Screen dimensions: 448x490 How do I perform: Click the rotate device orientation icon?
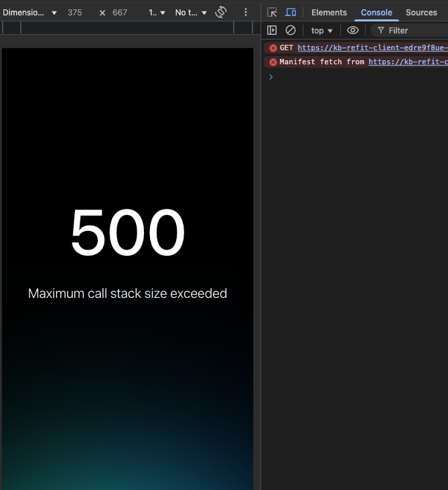pyautogui.click(x=221, y=13)
